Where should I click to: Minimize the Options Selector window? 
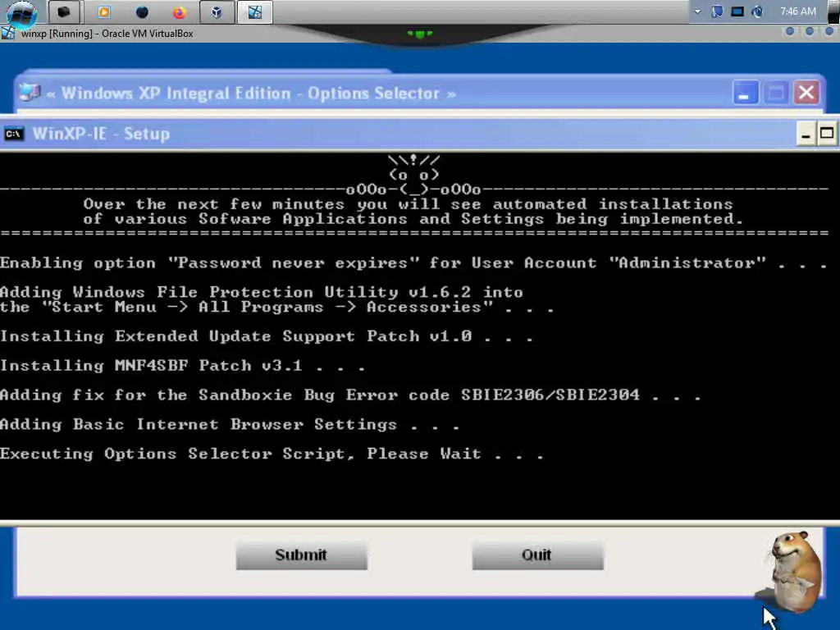pos(745,93)
